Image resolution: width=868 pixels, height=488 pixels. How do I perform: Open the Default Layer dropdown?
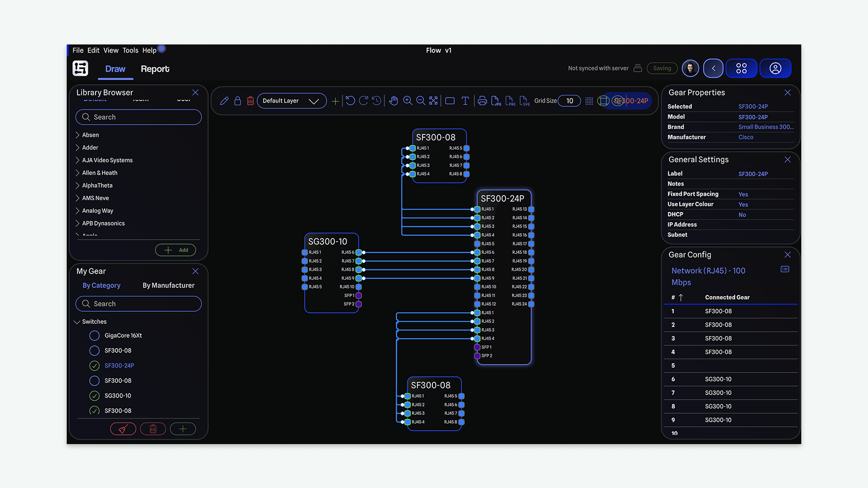[x=292, y=101]
